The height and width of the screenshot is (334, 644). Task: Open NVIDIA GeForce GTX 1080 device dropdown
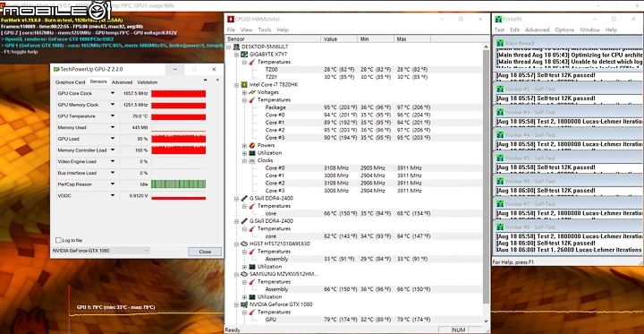(100, 251)
